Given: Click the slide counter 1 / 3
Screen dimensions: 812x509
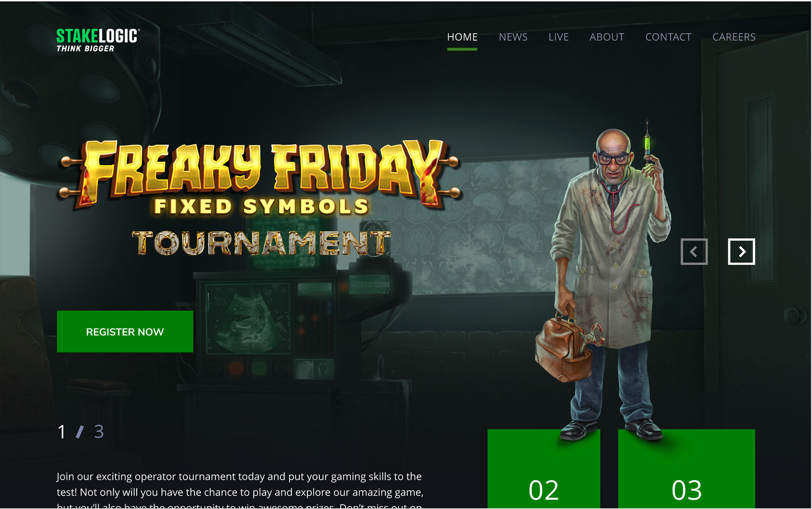Looking at the screenshot, I should (80, 432).
